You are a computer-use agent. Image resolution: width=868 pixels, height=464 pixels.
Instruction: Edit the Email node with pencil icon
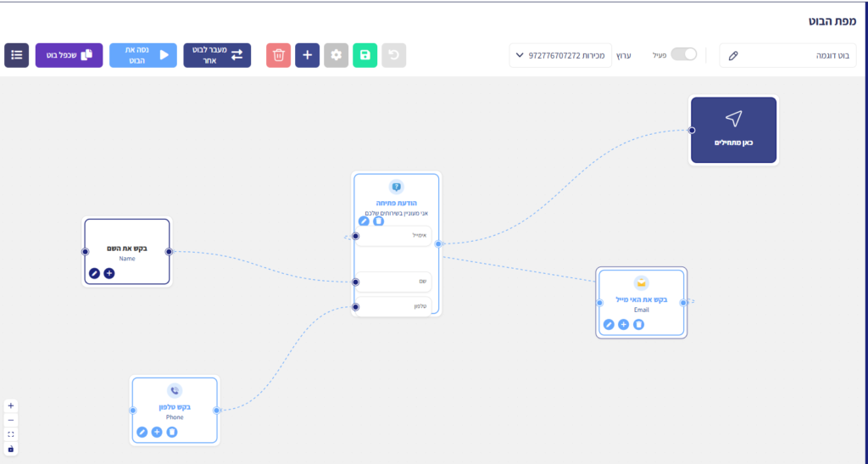click(609, 325)
